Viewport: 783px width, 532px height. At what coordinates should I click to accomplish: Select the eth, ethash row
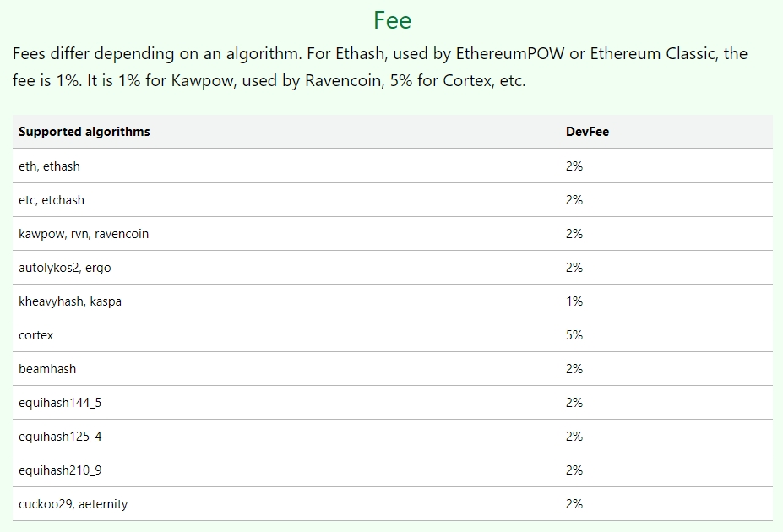point(50,166)
